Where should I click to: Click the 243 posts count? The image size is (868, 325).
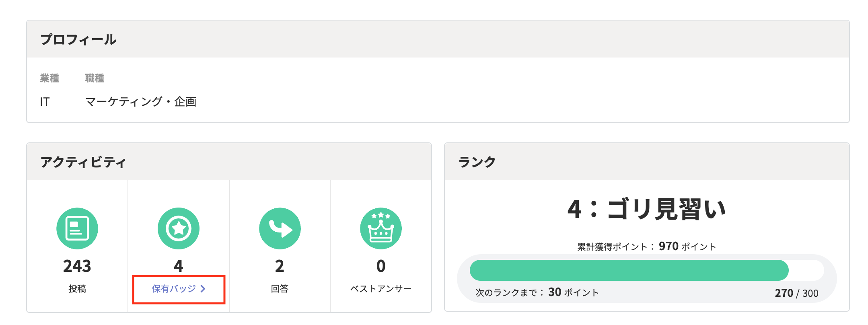[77, 266]
